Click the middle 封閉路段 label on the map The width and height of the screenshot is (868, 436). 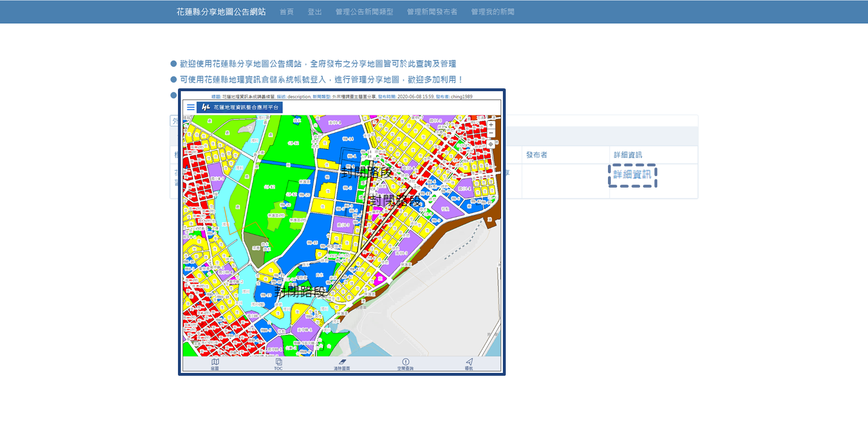(395, 201)
